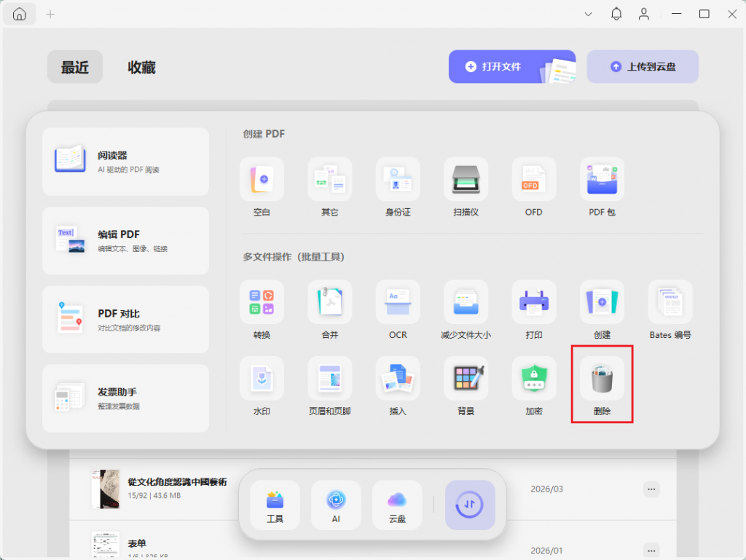Open the 水印 watermark tool
Screen dimensions: 746x560
[x=262, y=379]
